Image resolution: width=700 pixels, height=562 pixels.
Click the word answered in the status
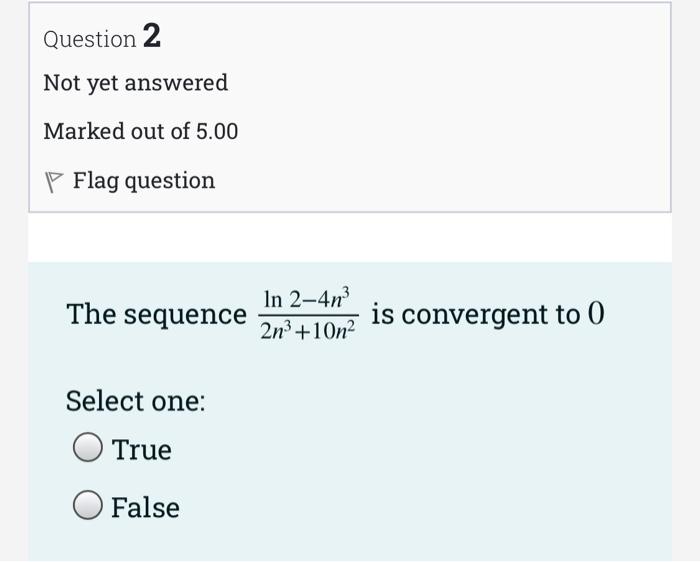176,83
